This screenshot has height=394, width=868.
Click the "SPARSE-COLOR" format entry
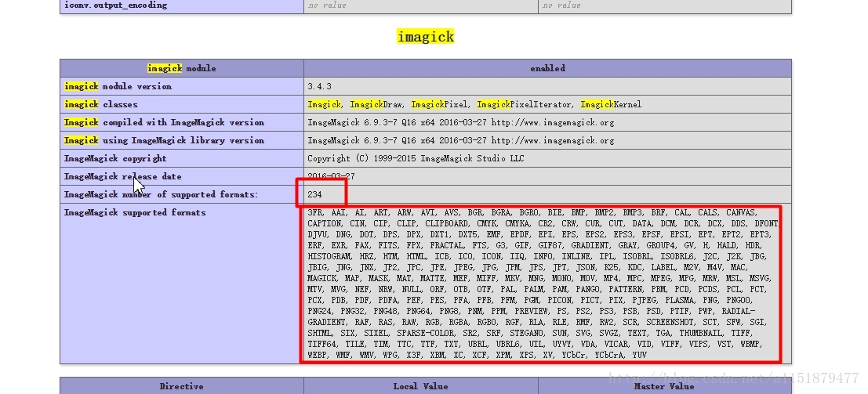pyautogui.click(x=424, y=333)
